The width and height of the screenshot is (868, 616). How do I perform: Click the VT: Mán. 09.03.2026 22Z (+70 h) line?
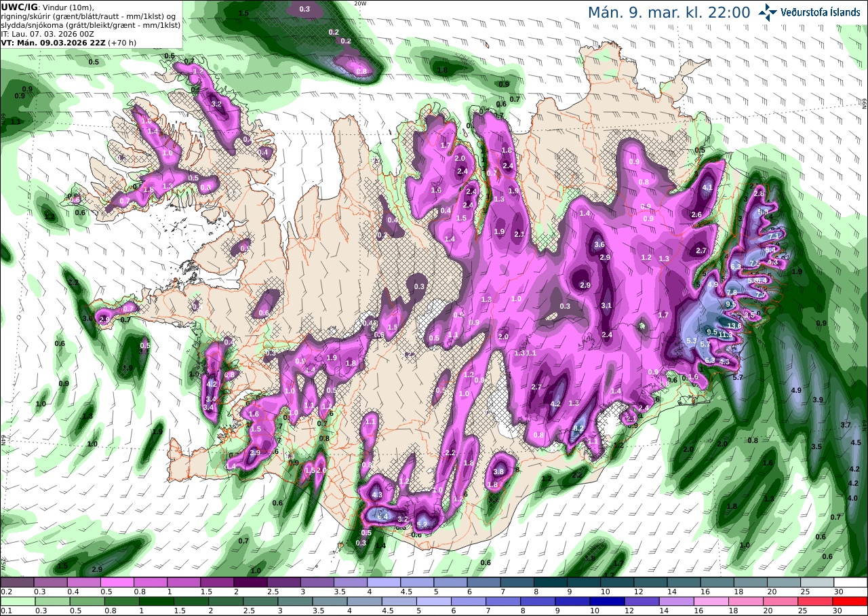click(68, 42)
